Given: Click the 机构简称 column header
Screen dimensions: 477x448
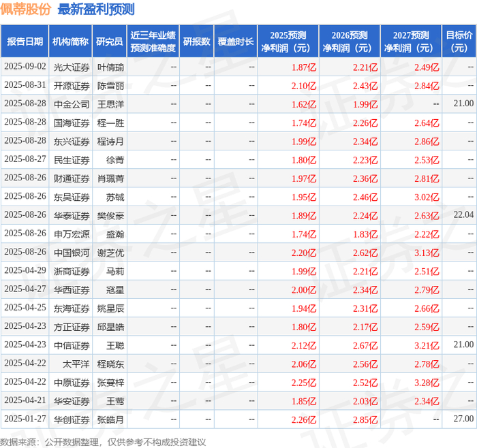Looking at the screenshot, I should coord(71,42).
